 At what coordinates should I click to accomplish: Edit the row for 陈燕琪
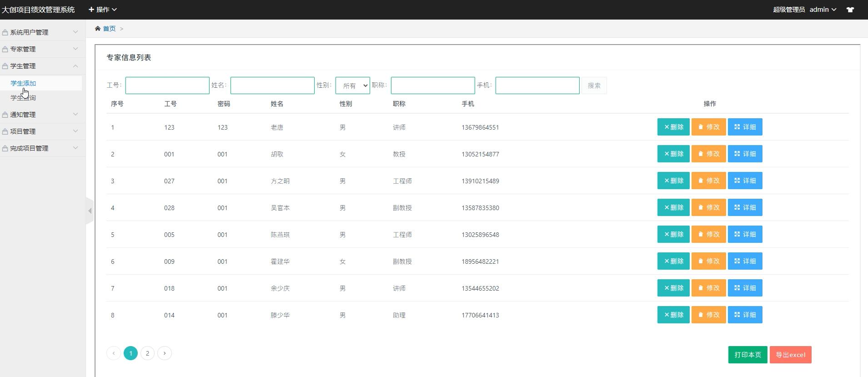(709, 234)
